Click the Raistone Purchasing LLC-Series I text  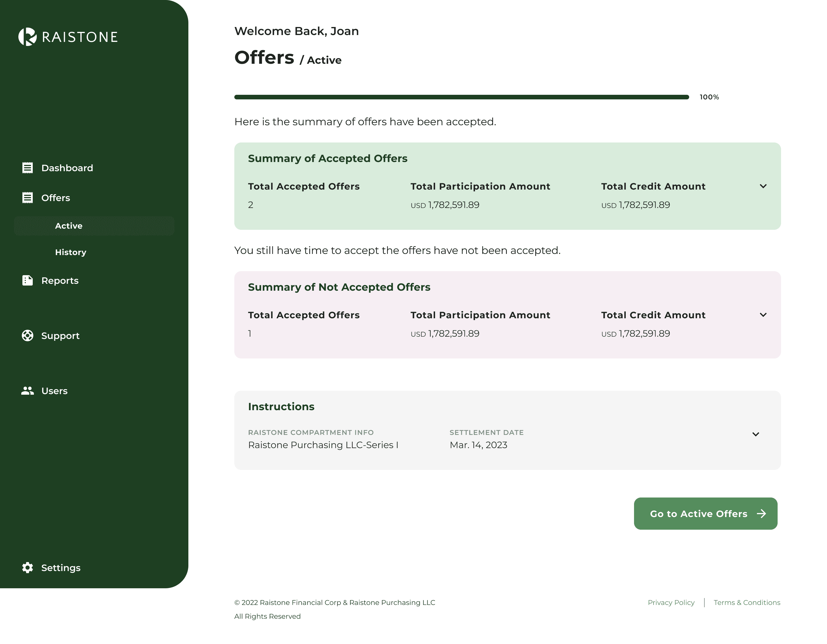pyautogui.click(x=323, y=445)
